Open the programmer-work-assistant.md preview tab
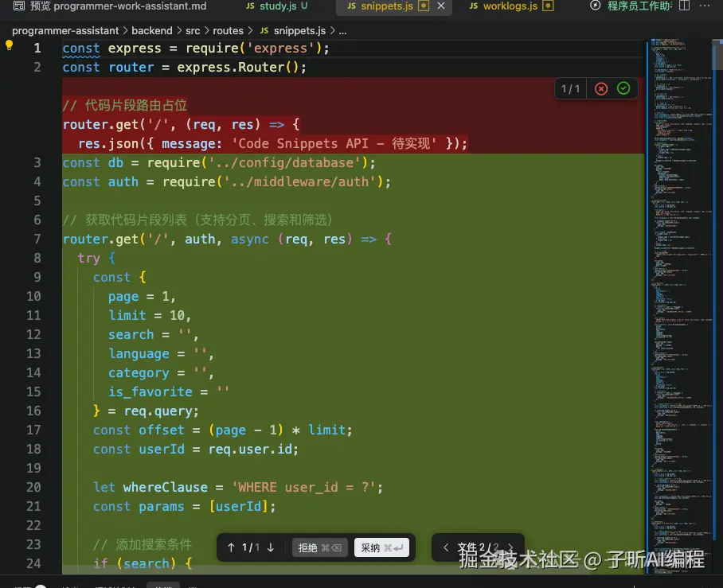Screen dimensions: 723x588 click(x=110, y=6)
